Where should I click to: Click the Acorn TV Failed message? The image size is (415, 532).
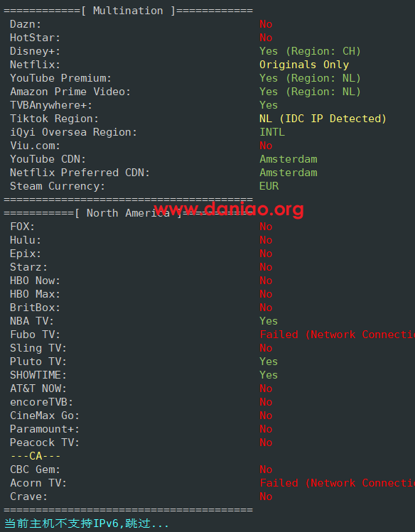338,483
